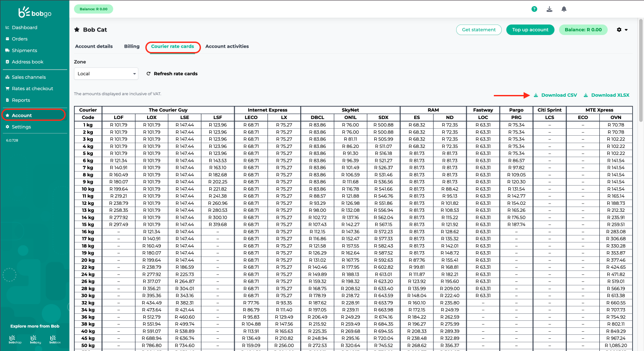
Task: Click the 'SDX' code column header
Action: [x=384, y=117]
